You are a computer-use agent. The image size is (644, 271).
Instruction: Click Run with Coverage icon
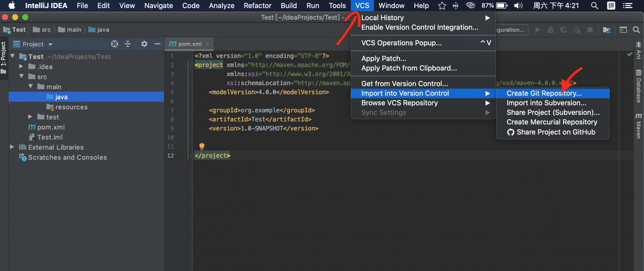[564, 30]
